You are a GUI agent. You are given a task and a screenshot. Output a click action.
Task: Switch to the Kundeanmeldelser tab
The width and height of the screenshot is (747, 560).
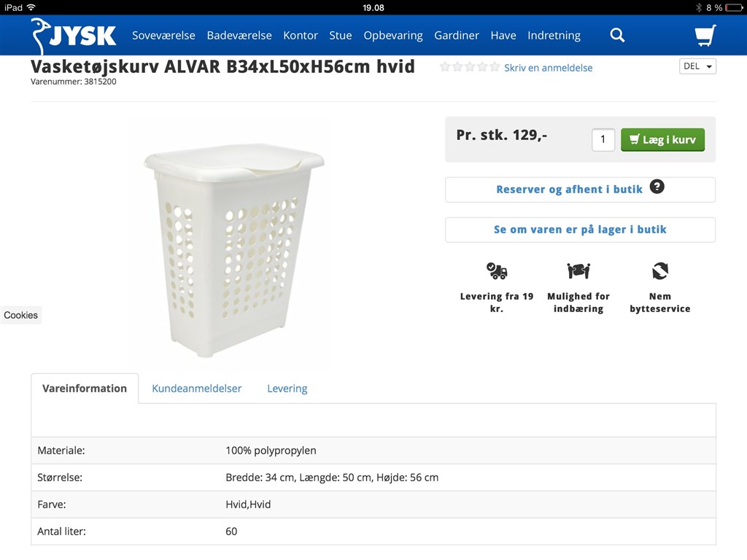point(197,389)
